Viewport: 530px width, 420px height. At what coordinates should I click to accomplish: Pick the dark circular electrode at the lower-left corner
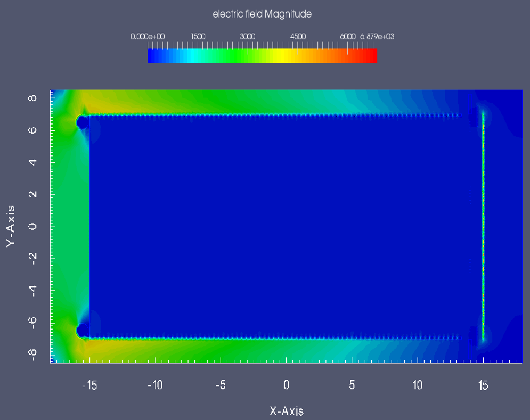pyautogui.click(x=81, y=331)
